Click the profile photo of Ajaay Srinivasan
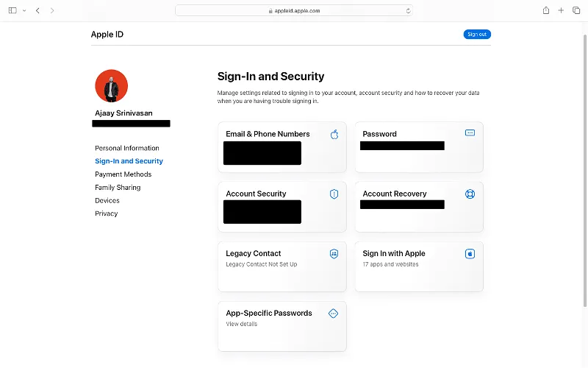Image resolution: width=588 pixels, height=368 pixels. [x=112, y=86]
